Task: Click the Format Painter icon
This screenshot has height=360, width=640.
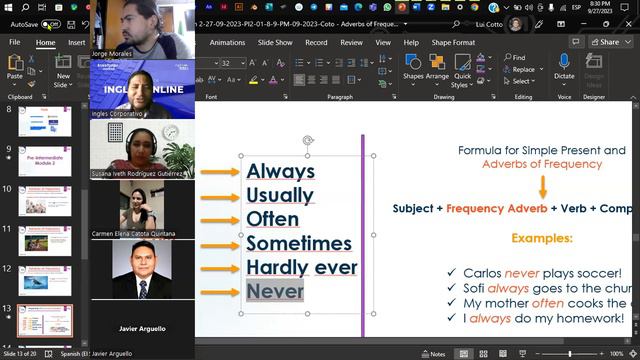Action: pyautogui.click(x=31, y=84)
